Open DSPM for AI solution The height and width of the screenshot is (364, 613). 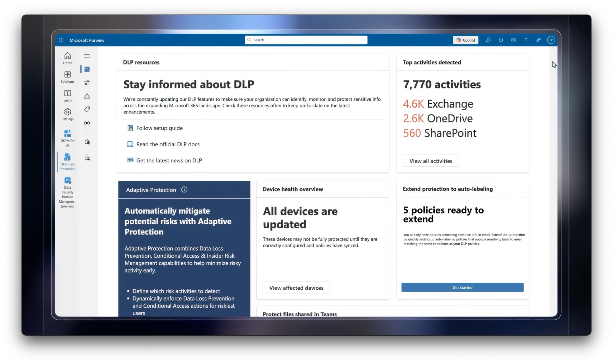(x=67, y=138)
